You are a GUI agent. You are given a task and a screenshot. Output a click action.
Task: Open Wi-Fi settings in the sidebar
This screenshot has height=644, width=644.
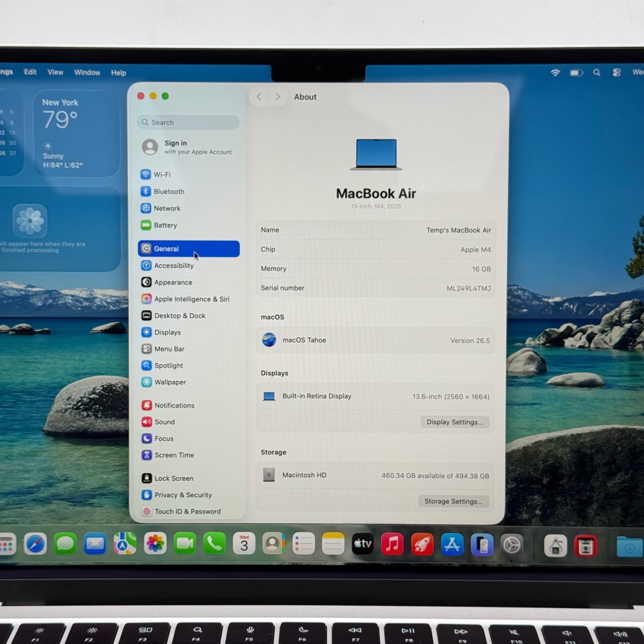189,174
